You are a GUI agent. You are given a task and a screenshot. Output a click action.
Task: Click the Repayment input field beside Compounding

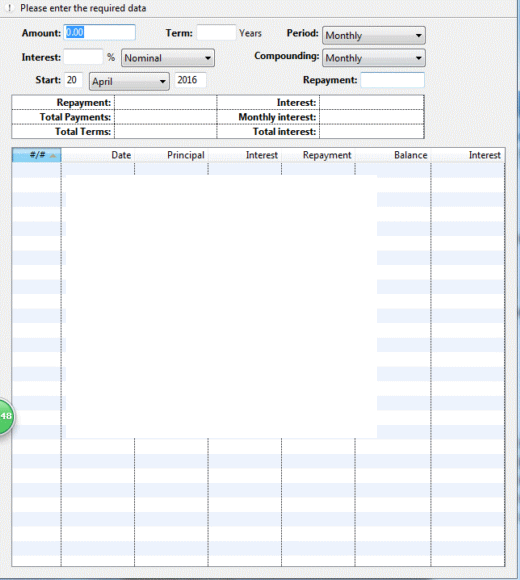[392, 80]
